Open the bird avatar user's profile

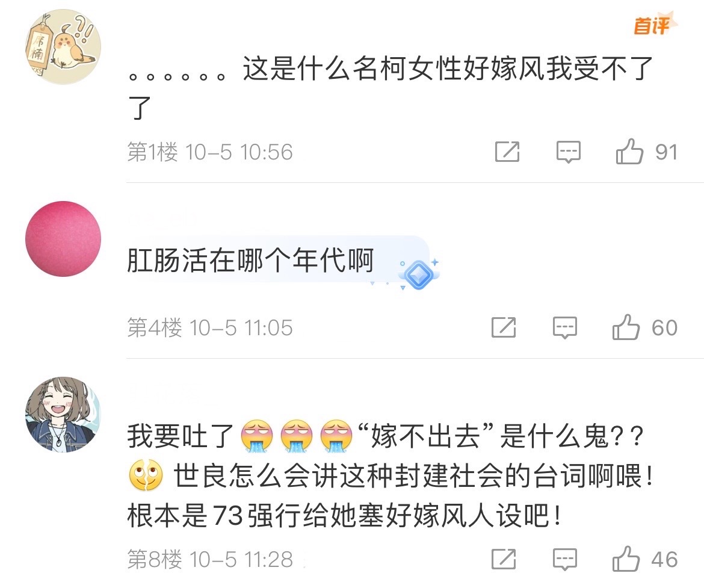point(63,47)
